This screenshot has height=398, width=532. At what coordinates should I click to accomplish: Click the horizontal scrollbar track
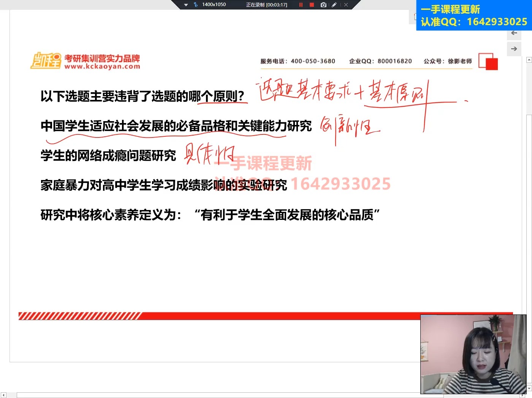(263, 395)
